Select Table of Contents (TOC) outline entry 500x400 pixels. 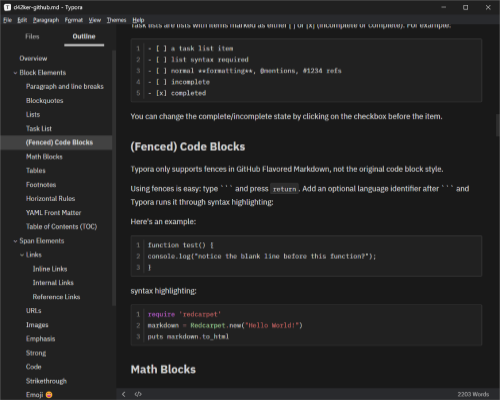coord(61,226)
